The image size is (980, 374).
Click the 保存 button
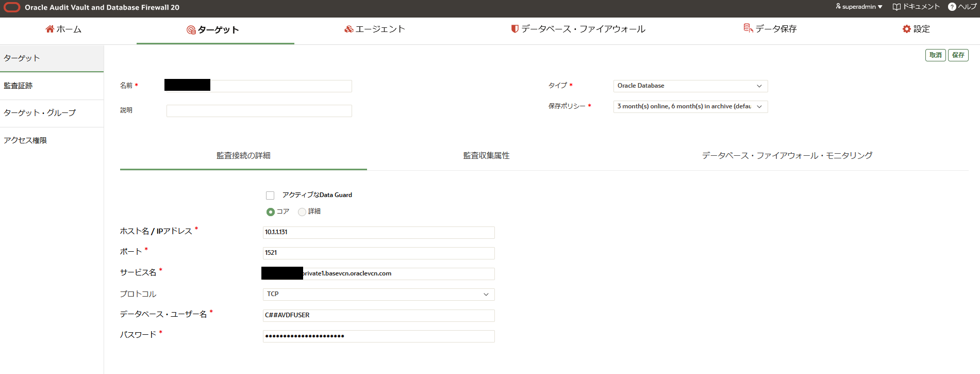tap(958, 55)
